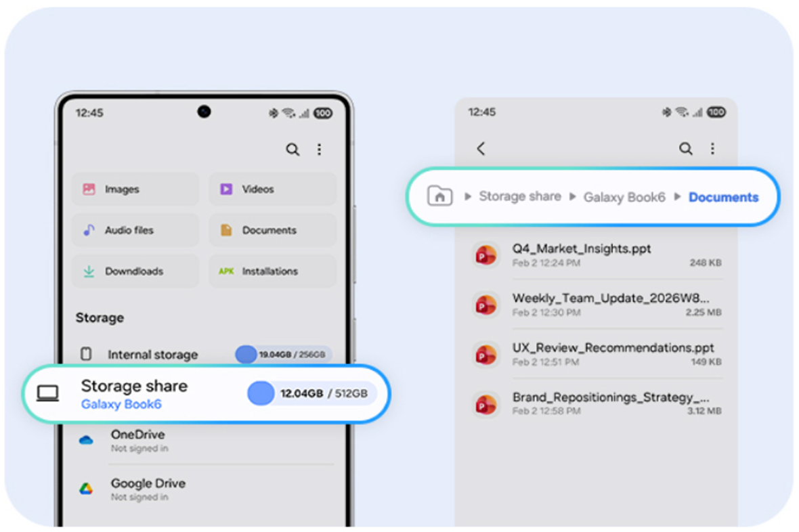Open Weekly_Team_Update_2026W8 file
Screen dimensions: 799x532
[596, 304]
